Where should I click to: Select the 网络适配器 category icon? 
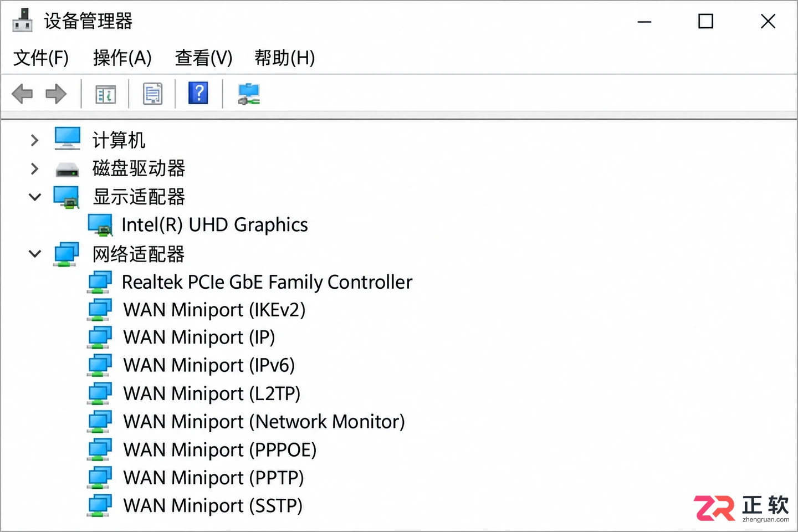[x=66, y=254]
